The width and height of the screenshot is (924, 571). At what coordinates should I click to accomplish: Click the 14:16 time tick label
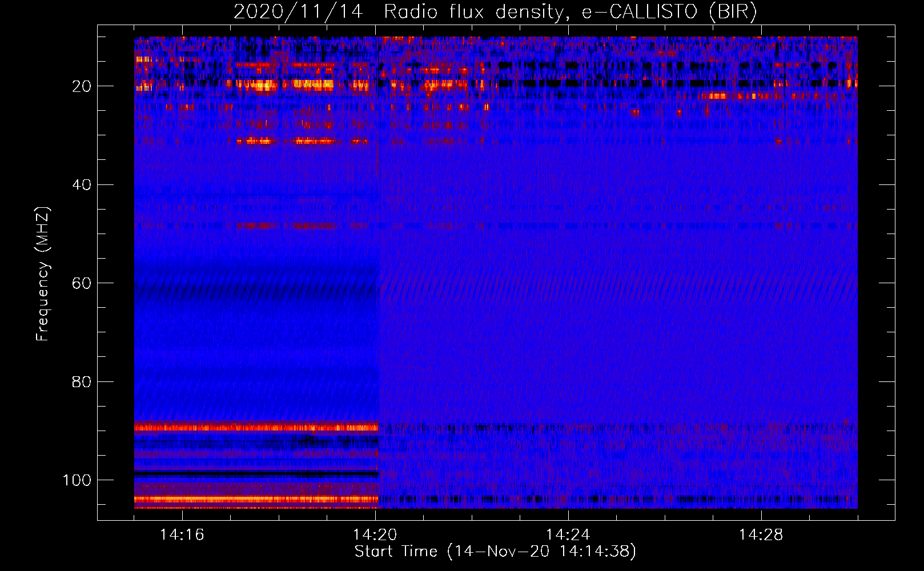182,534
